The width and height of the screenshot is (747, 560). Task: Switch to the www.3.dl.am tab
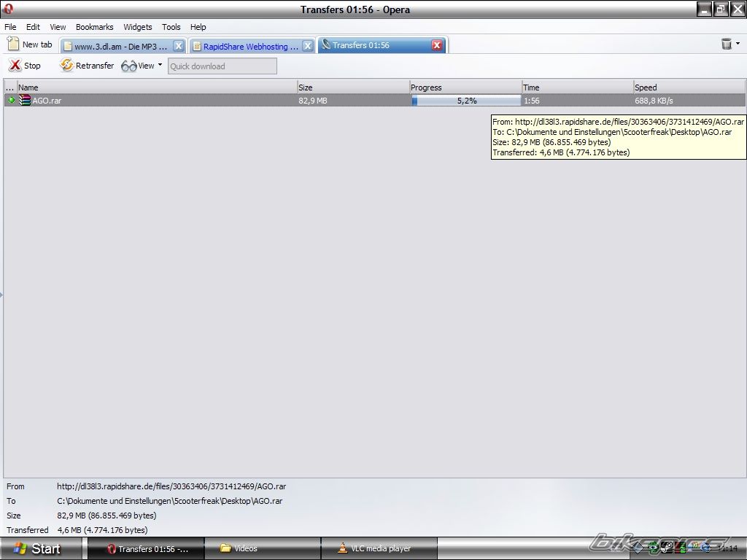(x=117, y=46)
